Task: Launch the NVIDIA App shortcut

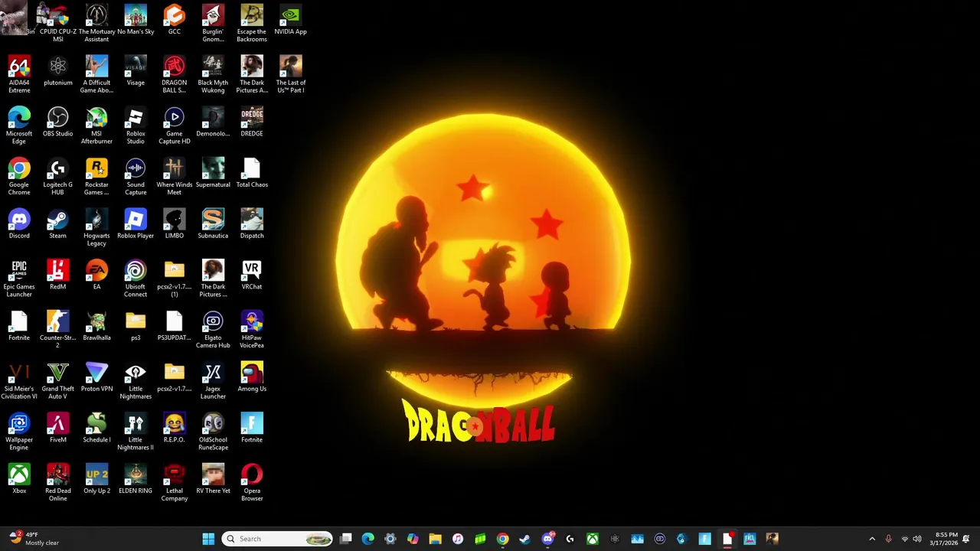Action: pos(290,21)
